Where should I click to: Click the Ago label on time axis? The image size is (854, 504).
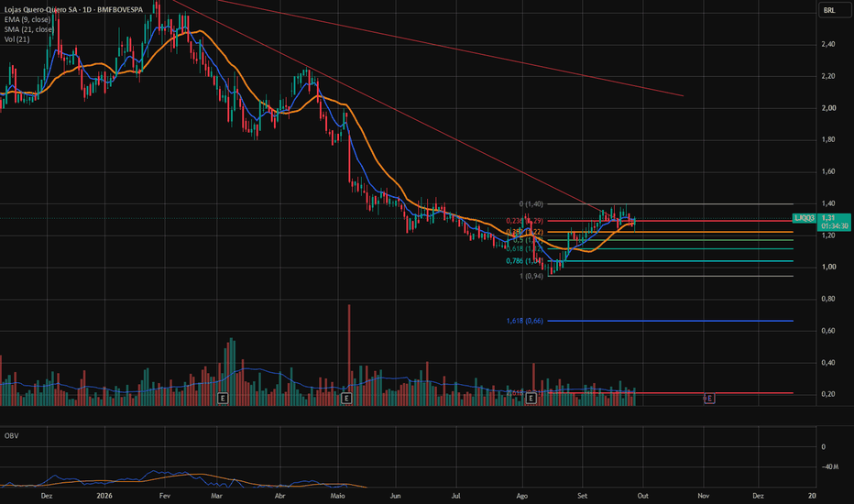coord(521,496)
